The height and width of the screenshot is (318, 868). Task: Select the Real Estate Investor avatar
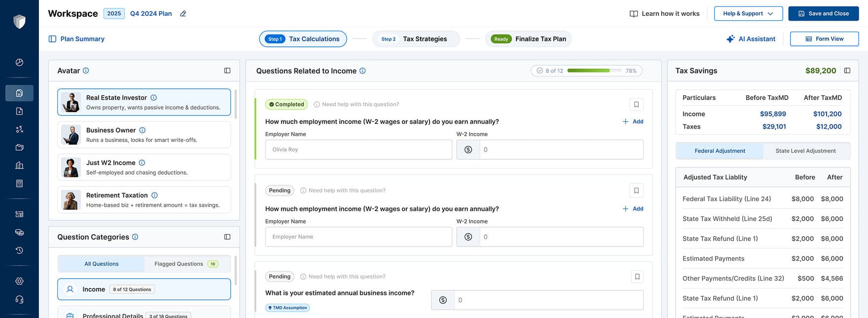[144, 102]
